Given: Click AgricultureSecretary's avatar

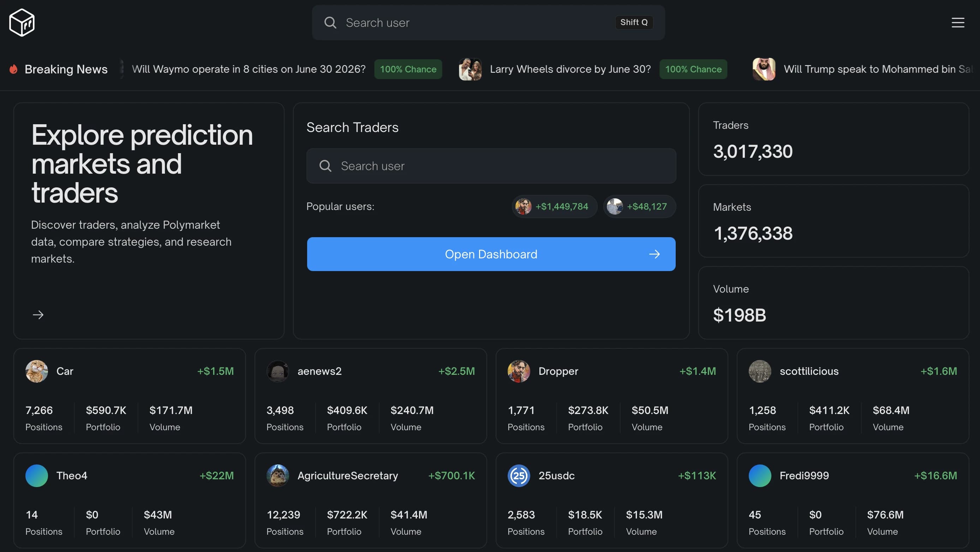Looking at the screenshot, I should (x=278, y=475).
